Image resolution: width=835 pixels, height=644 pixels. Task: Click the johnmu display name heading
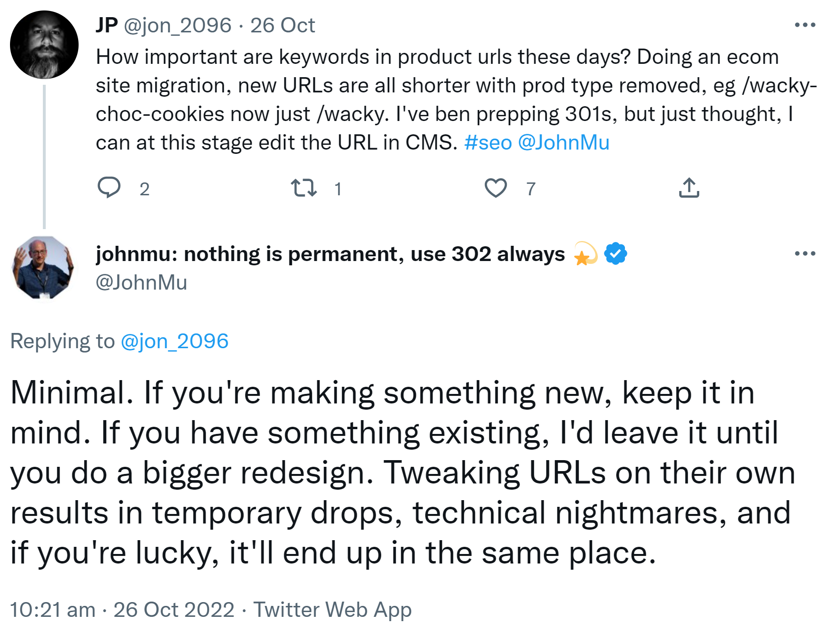(x=330, y=254)
